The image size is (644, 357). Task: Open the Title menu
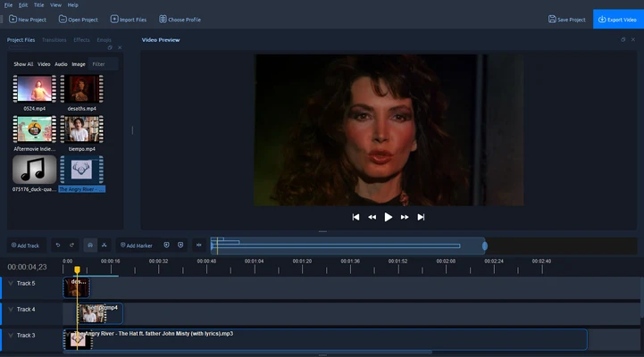[x=38, y=5]
